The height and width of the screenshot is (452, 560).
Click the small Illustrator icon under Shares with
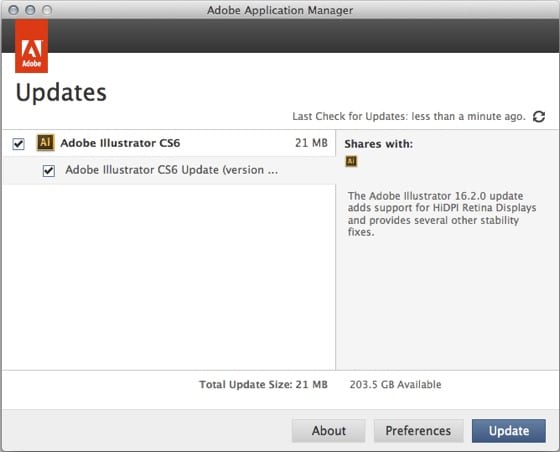coord(351,161)
